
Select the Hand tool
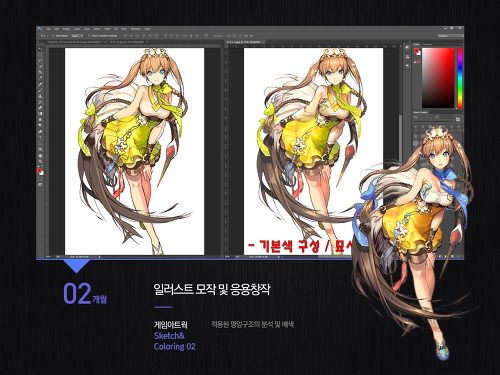click(x=40, y=155)
